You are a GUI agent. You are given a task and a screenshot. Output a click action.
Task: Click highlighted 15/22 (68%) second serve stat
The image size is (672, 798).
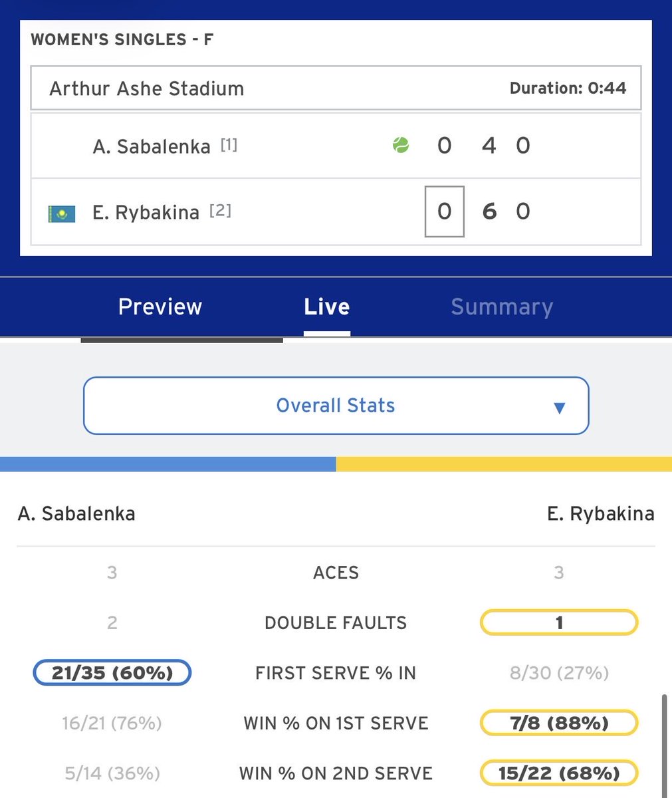(x=559, y=773)
